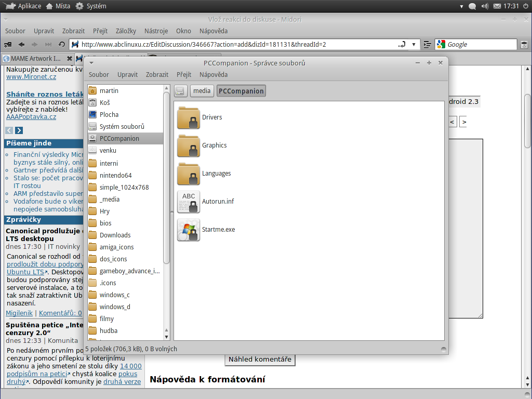Click volume speaker icon in panel
This screenshot has width=532, height=399.
pyautogui.click(x=485, y=6)
